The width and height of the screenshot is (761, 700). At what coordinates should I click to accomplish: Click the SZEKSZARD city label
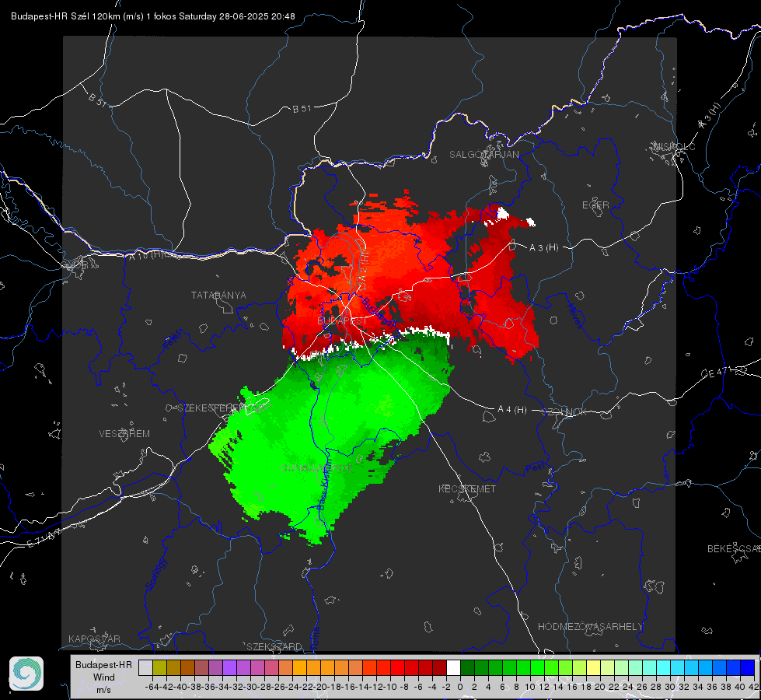click(x=274, y=646)
